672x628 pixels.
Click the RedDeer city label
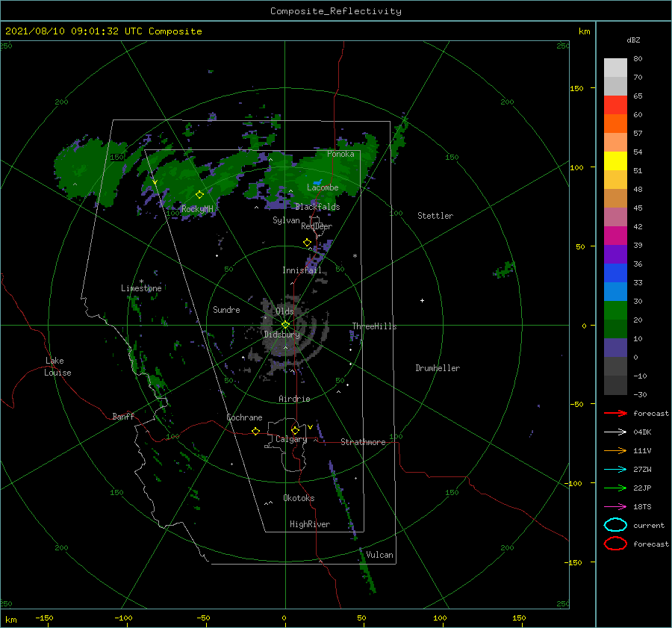(317, 226)
